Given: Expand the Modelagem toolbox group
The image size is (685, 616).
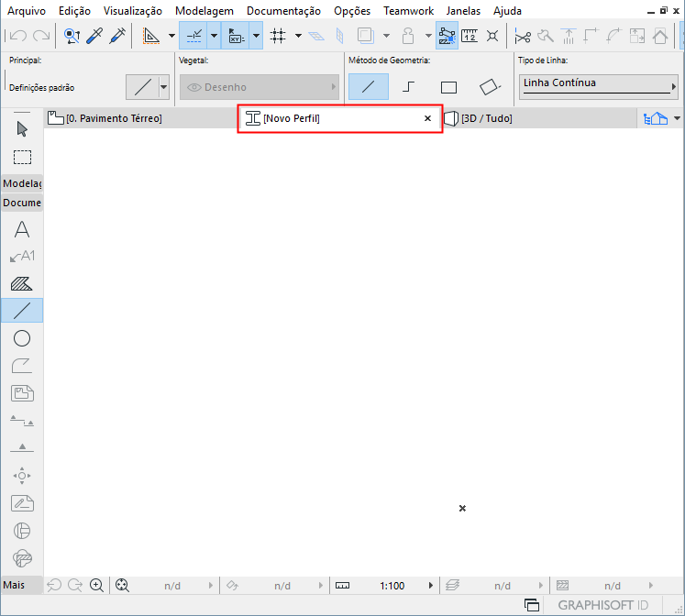Looking at the screenshot, I should click(x=22, y=183).
